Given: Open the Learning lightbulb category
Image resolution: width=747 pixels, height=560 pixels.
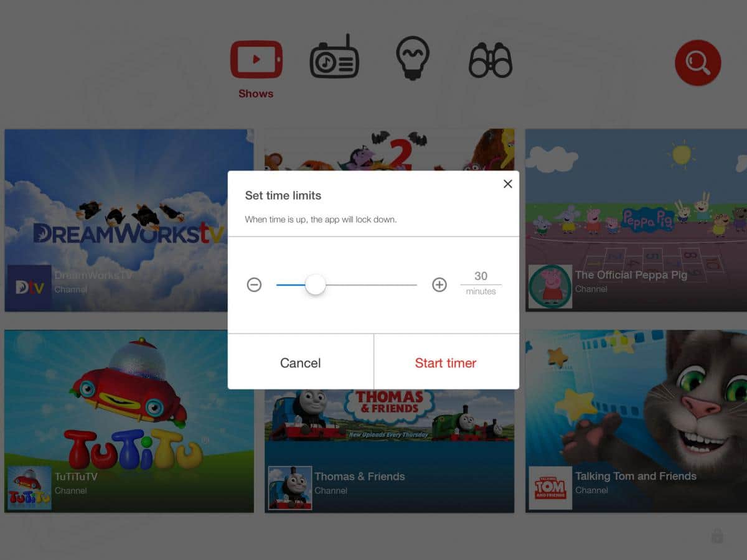Looking at the screenshot, I should coord(413,58).
